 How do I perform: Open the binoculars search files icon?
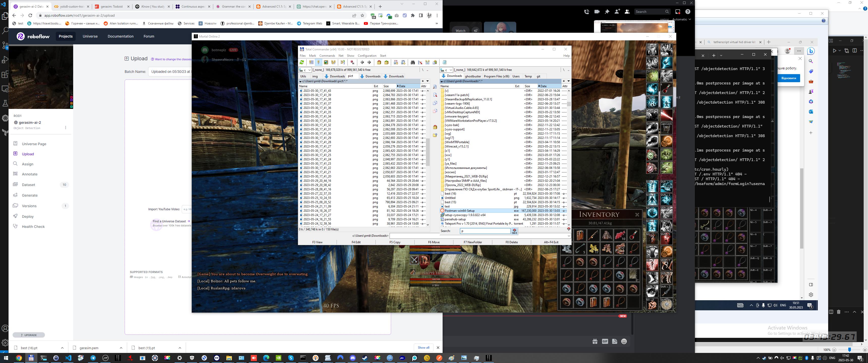(x=413, y=62)
